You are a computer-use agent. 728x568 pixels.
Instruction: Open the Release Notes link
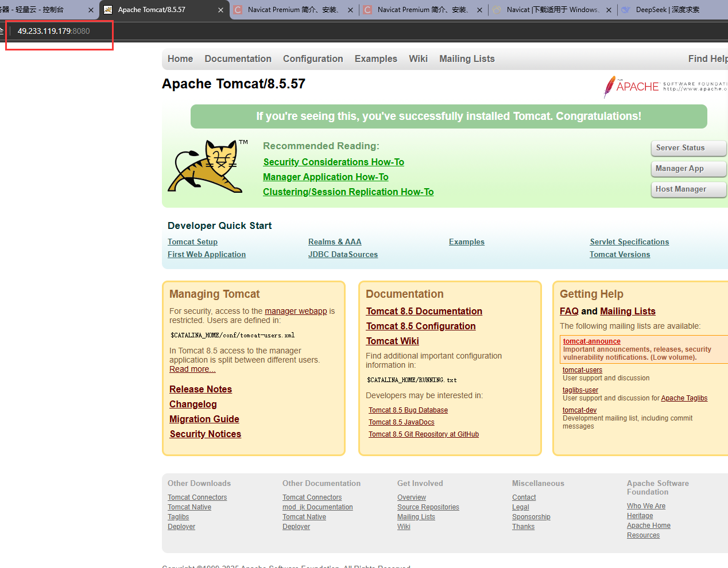tap(200, 390)
